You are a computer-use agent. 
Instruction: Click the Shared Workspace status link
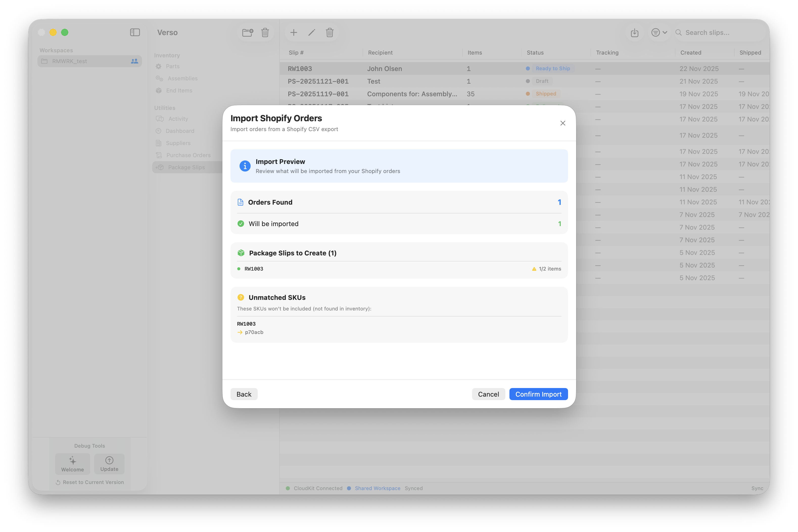tap(377, 488)
